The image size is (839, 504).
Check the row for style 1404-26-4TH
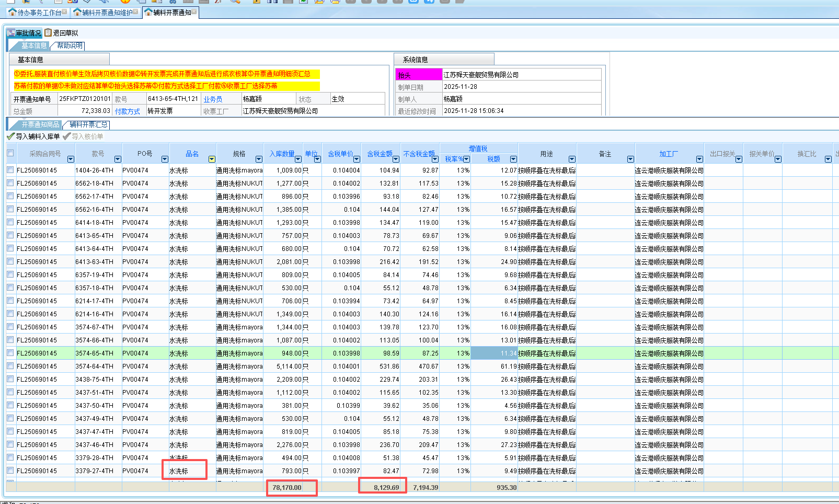pyautogui.click(x=10, y=170)
